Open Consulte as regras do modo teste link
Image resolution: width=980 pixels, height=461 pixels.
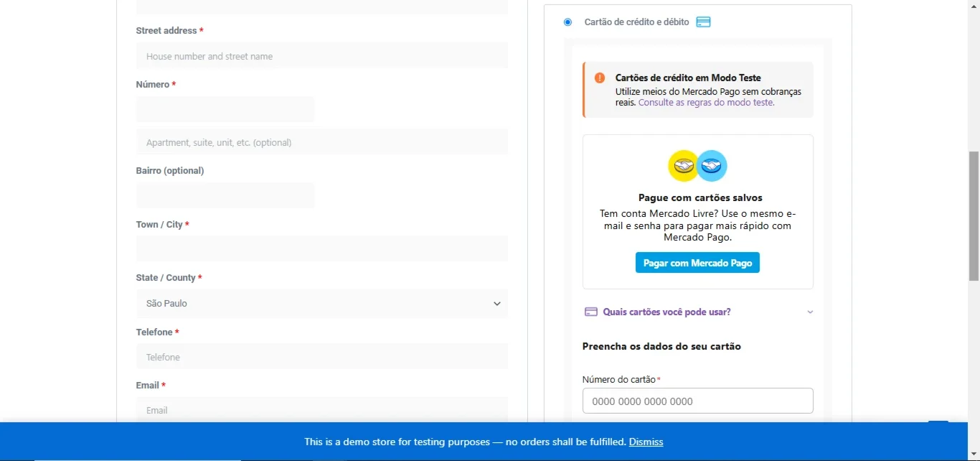(x=707, y=103)
